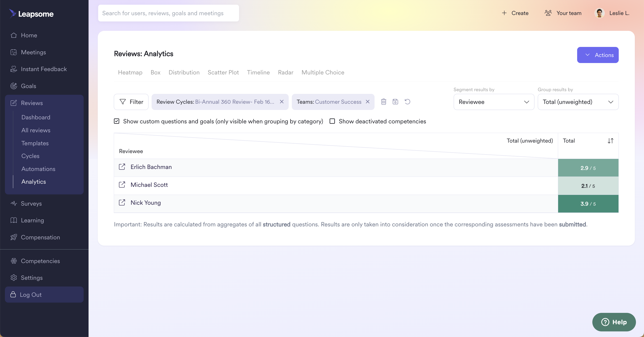
Task: Go to All reviews
Action: coord(36,130)
